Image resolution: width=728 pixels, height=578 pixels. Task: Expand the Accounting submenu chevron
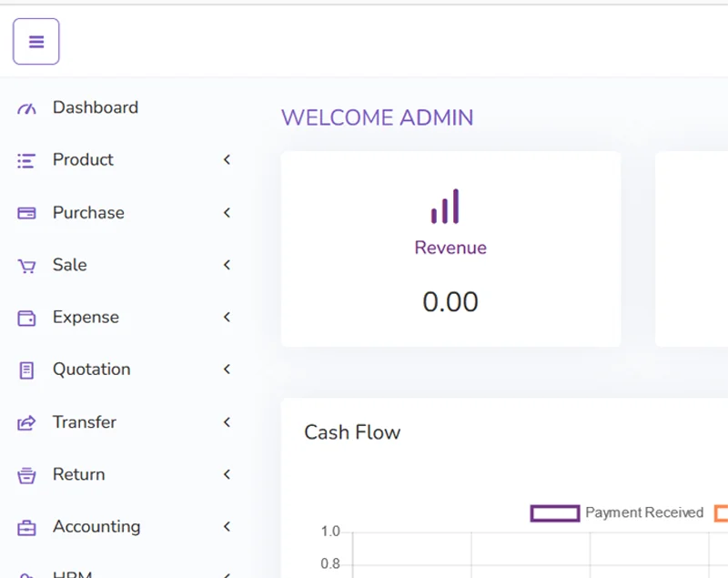[227, 526]
